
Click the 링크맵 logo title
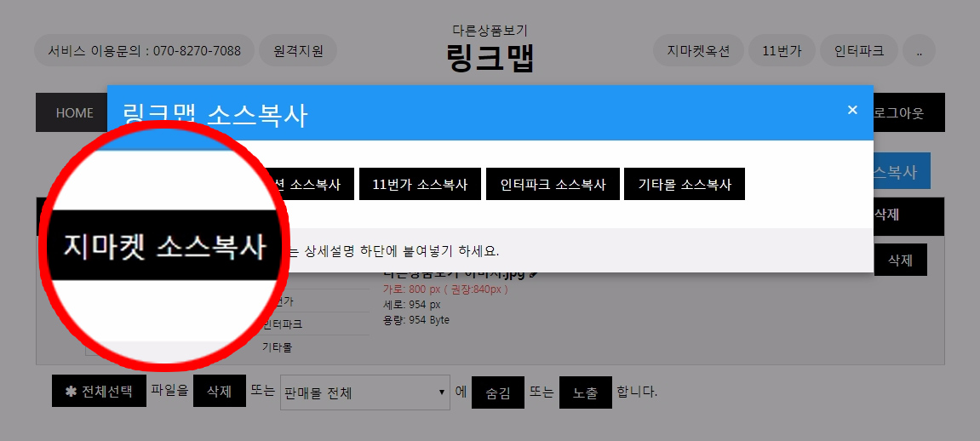[x=490, y=58]
